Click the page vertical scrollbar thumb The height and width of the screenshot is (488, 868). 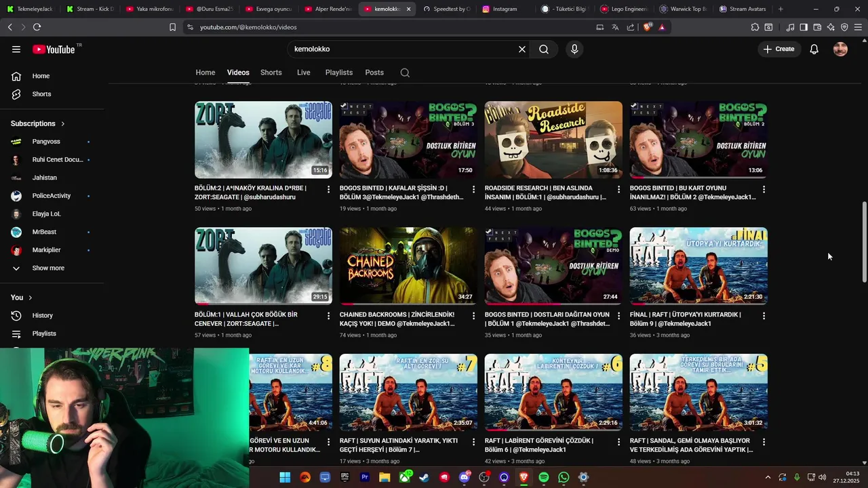point(864,242)
